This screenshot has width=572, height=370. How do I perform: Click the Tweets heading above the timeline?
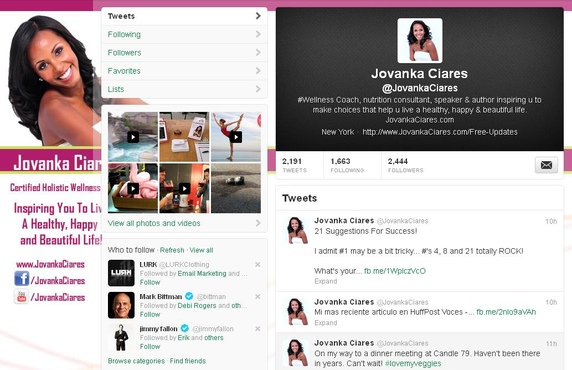point(299,198)
